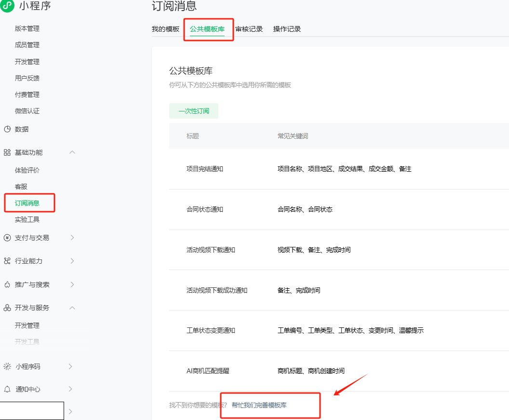Viewport: 509px width, 420px height.
Task: Click the 通知中心 bell icon
Action: 7,389
